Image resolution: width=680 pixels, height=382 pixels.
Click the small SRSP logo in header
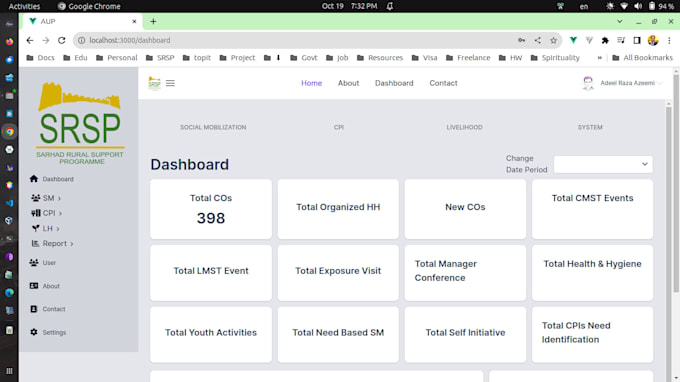pos(154,83)
